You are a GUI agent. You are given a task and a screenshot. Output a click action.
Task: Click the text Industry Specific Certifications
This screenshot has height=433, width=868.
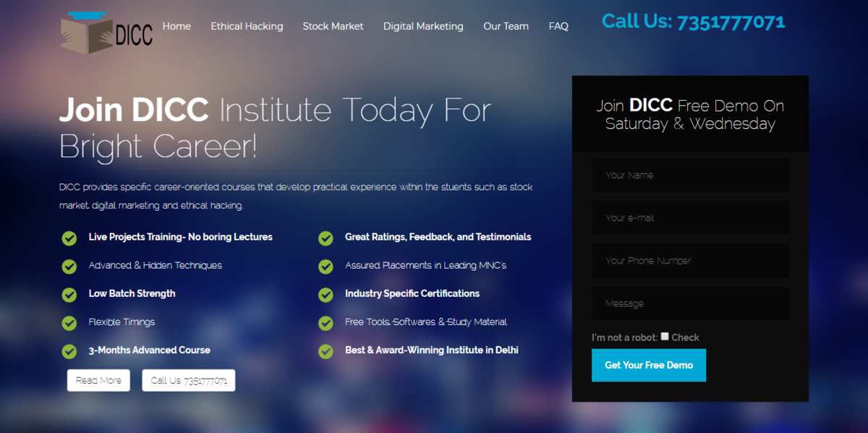click(412, 293)
